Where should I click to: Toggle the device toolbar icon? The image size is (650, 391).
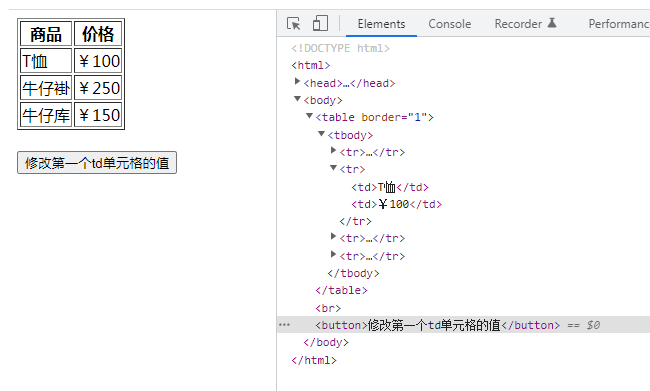(x=320, y=23)
